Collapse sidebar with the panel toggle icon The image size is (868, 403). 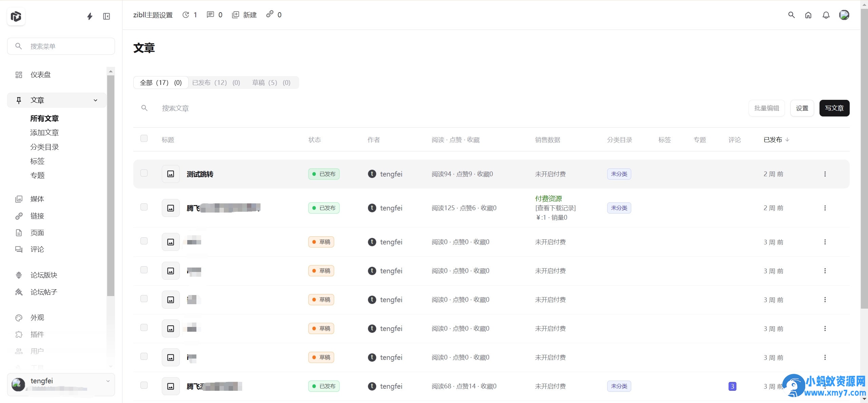[107, 16]
